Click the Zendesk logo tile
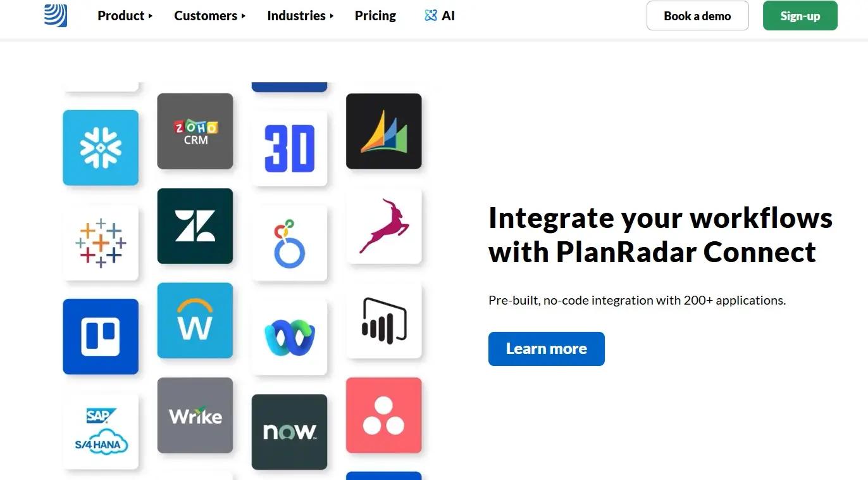 (195, 226)
